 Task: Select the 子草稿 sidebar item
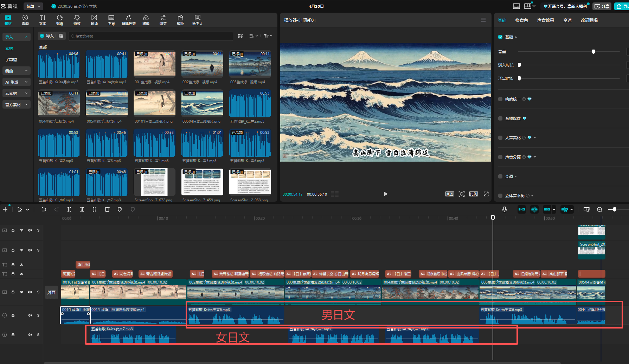click(11, 60)
